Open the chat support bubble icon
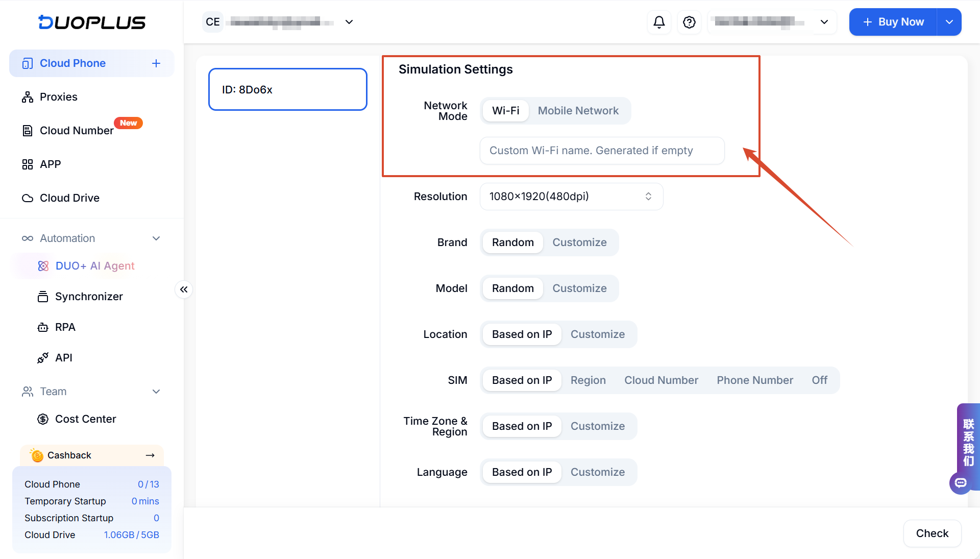The image size is (980, 559). [x=961, y=483]
